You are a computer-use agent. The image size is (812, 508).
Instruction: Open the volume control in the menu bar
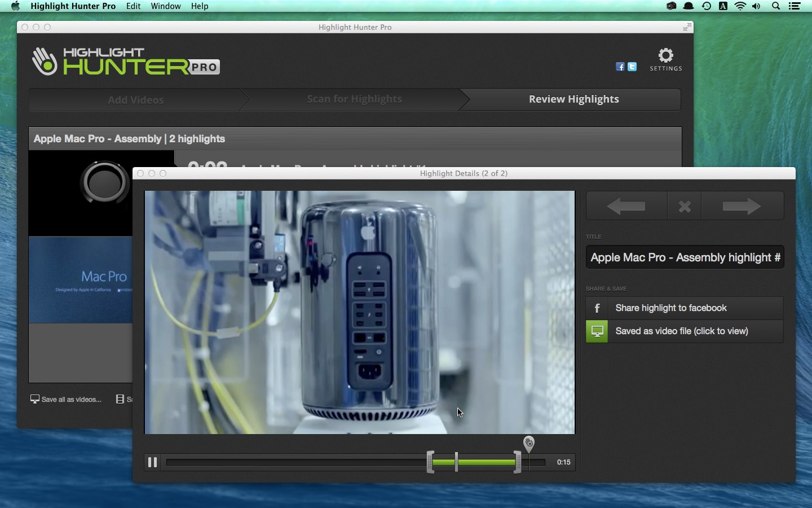pyautogui.click(x=756, y=6)
